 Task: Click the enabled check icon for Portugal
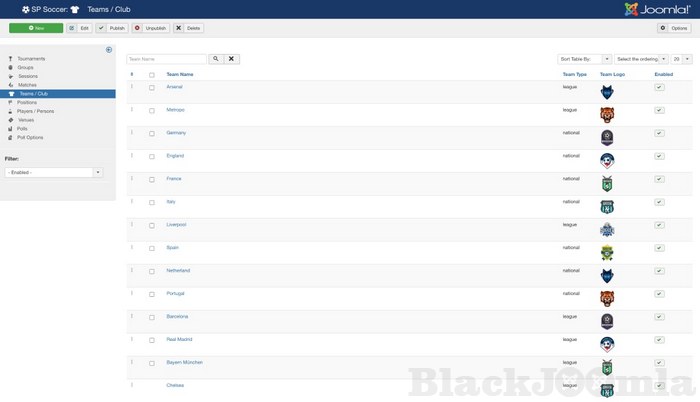659,294
